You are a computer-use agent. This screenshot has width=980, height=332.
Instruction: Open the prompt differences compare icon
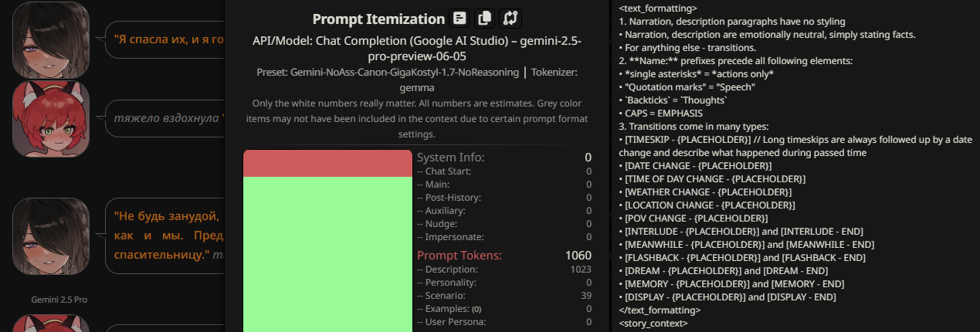(x=509, y=18)
